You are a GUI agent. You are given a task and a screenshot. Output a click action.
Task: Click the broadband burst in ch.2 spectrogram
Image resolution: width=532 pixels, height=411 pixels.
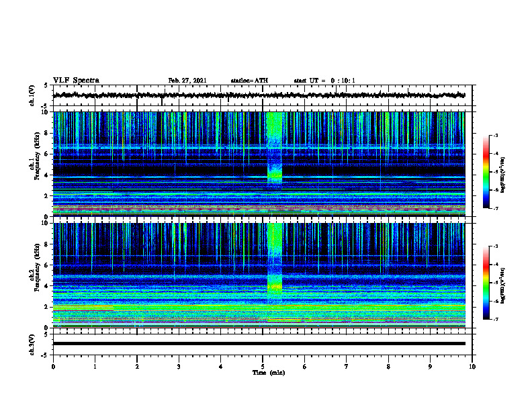coord(275,261)
